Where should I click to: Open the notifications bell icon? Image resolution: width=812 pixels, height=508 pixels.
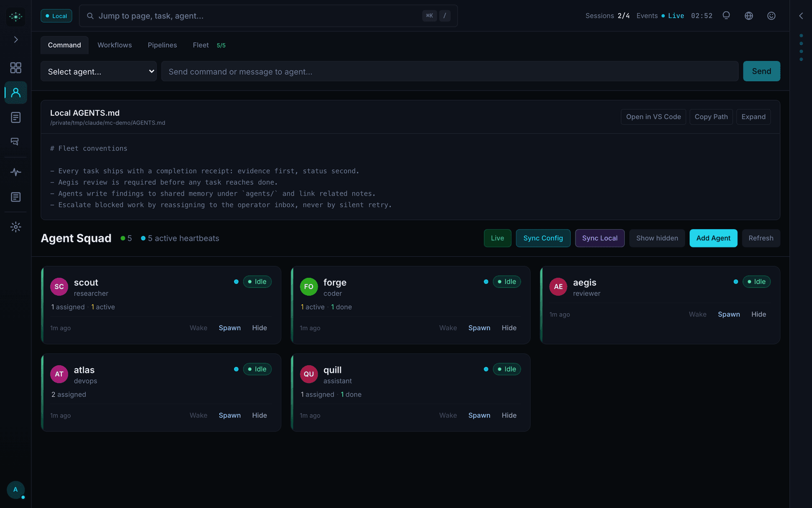[x=726, y=16]
